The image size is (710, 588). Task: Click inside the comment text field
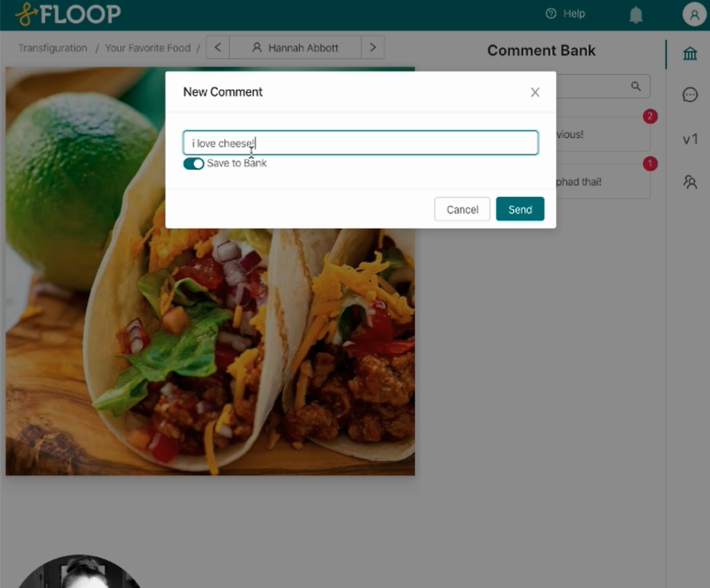tap(360, 142)
